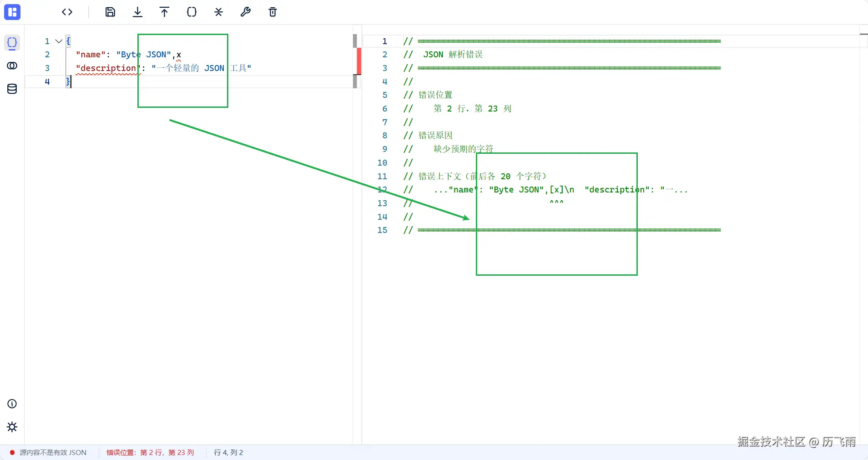Click the download arrow toolbar icon
The height and width of the screenshot is (460, 868).
coord(137,12)
